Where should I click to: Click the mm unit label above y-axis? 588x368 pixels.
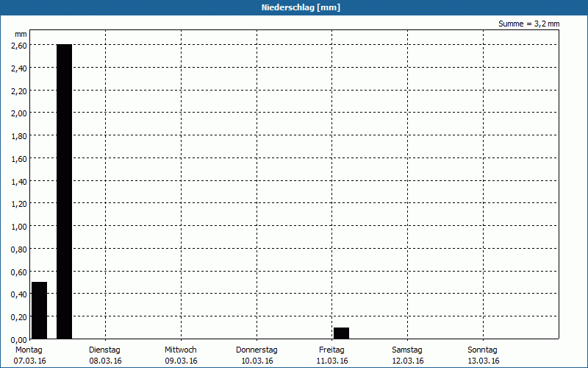(21, 34)
